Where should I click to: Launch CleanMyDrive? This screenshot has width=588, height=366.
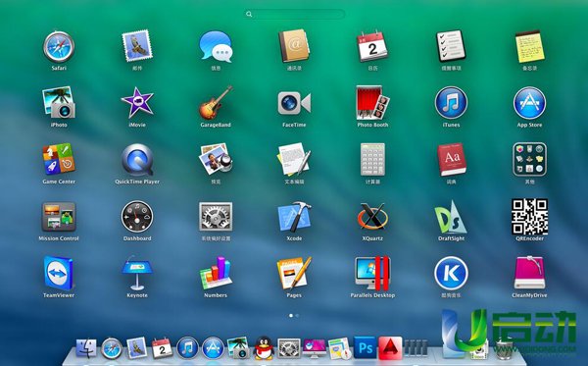pyautogui.click(x=529, y=274)
